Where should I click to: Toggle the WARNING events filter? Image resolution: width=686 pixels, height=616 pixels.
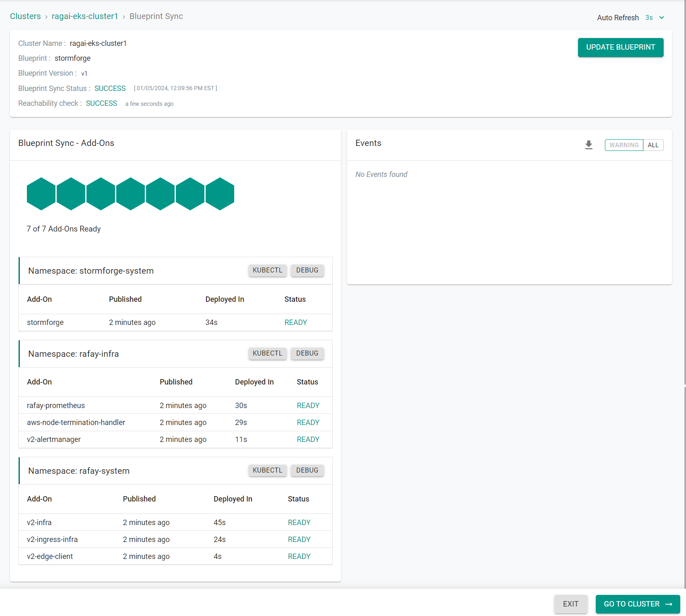tap(624, 145)
